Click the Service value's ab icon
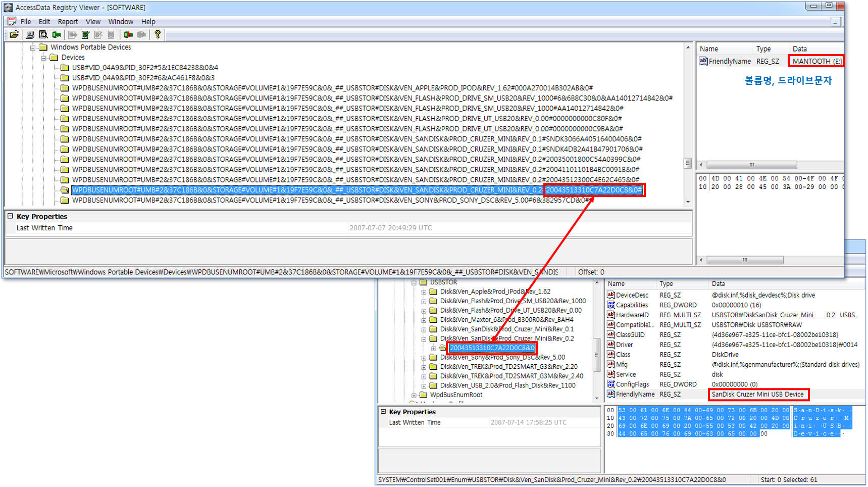This screenshot has height=487, width=868. pyautogui.click(x=611, y=374)
